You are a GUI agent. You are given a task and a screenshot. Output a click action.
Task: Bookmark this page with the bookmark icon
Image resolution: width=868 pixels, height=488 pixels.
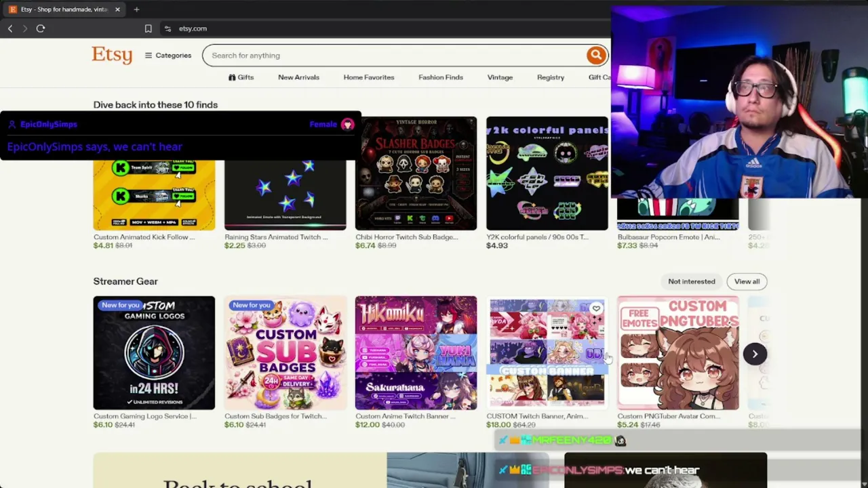pyautogui.click(x=148, y=28)
